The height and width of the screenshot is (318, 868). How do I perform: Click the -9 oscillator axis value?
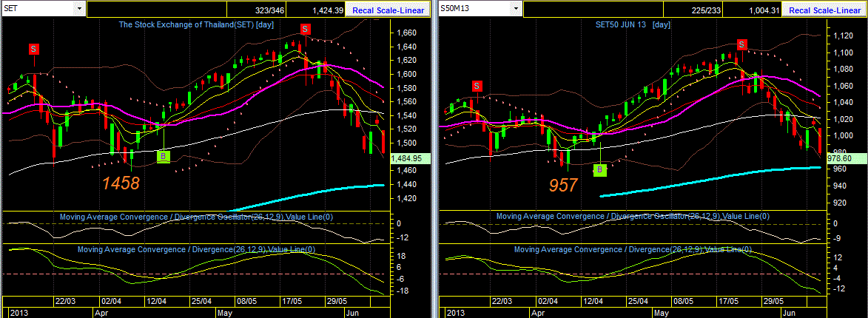[x=838, y=238]
